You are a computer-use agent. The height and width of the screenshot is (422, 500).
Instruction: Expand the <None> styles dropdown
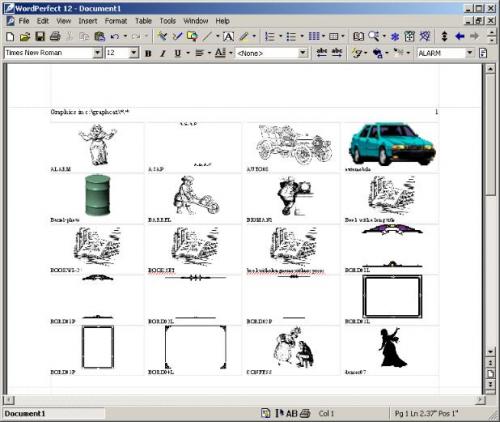click(303, 53)
